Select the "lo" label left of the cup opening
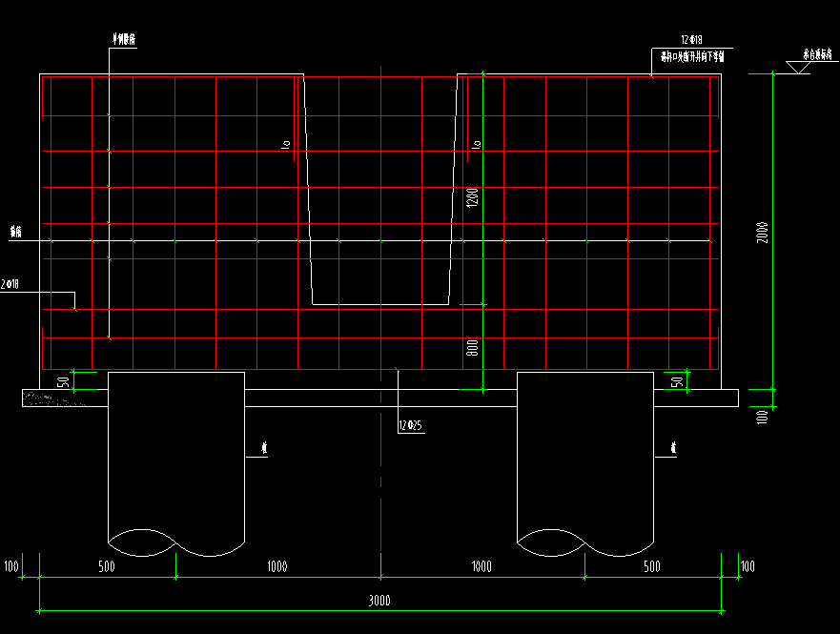Screen dimensions: 840x634 (285, 144)
